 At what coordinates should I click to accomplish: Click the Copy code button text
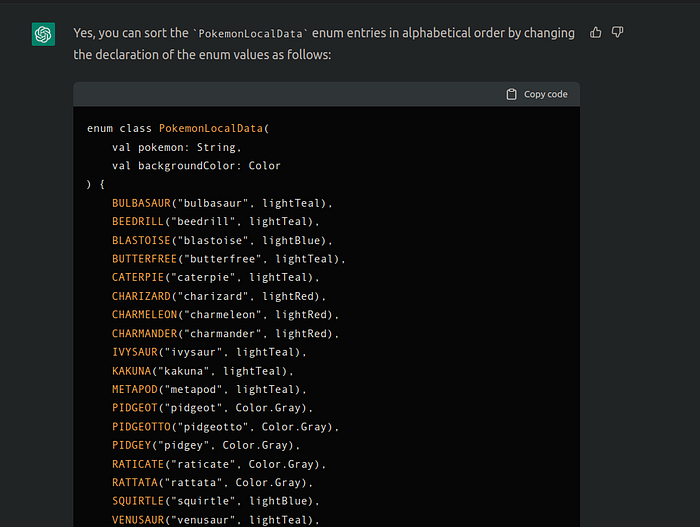[x=546, y=94]
